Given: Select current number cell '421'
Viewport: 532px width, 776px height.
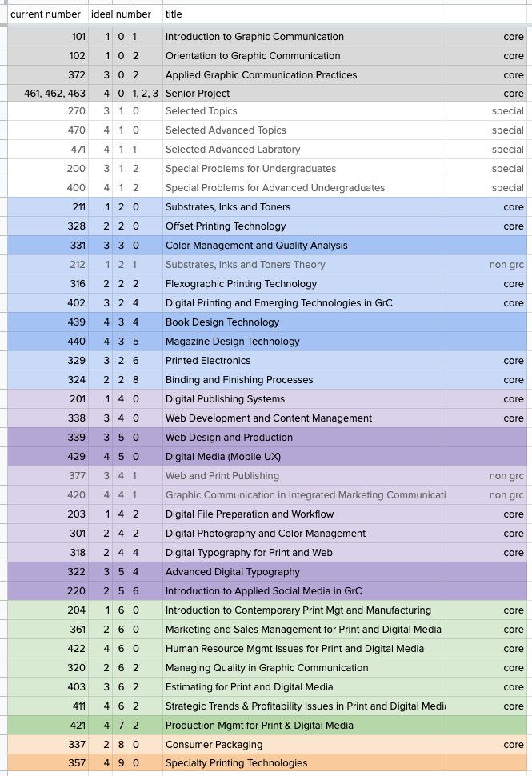Looking at the screenshot, I should tap(48, 726).
